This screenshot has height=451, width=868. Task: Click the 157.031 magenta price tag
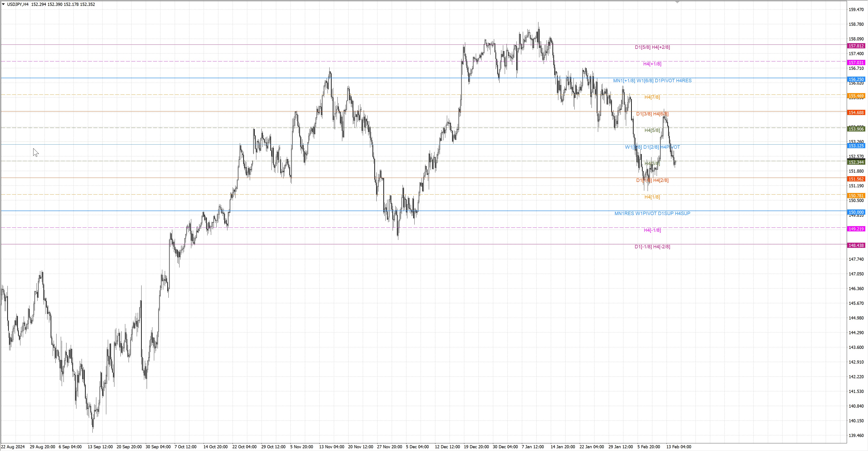pyautogui.click(x=856, y=63)
